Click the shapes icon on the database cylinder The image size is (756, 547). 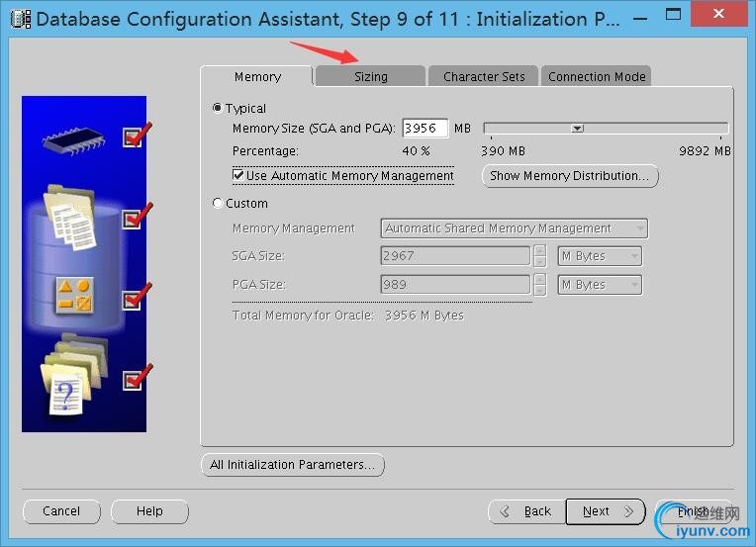point(75,295)
